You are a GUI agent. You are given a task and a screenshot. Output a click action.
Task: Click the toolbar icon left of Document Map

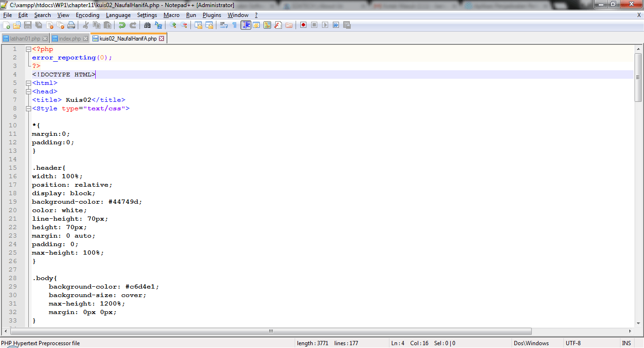(x=256, y=25)
